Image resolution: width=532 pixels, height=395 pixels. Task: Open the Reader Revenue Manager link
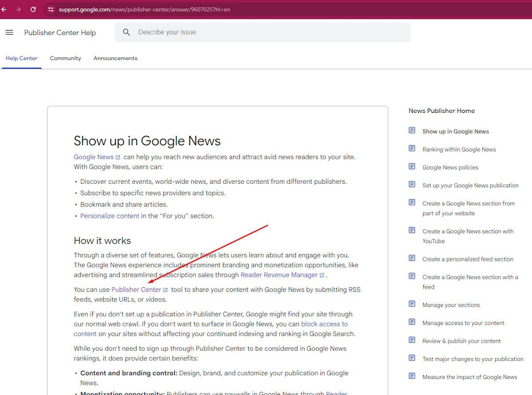279,275
